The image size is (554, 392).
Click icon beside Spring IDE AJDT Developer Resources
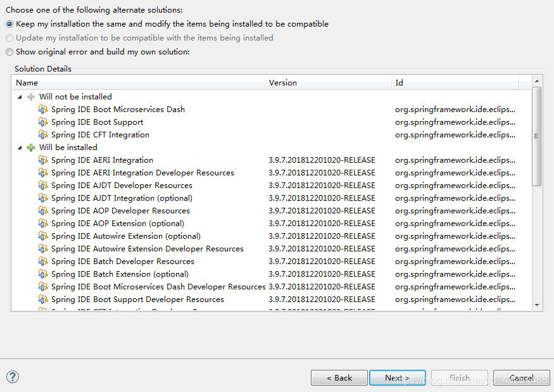pos(43,186)
